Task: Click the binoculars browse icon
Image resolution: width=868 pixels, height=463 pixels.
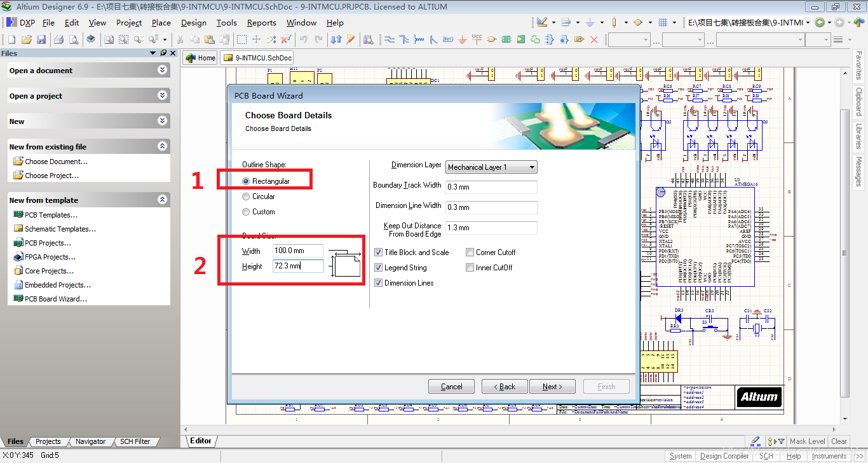Action: coord(368,39)
